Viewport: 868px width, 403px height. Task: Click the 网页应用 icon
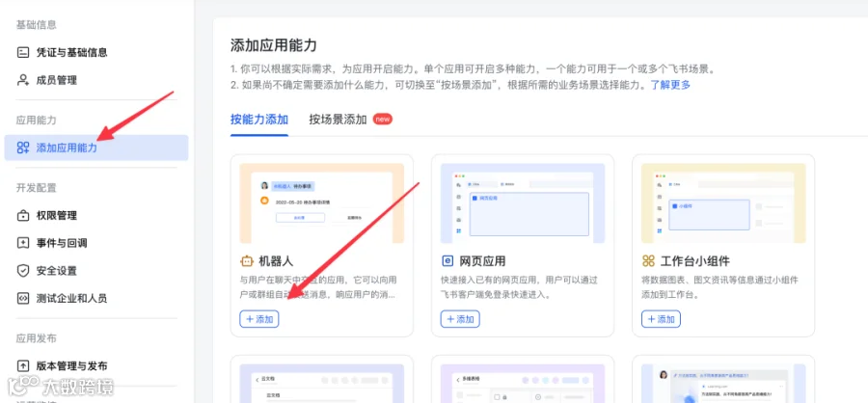coord(447,260)
